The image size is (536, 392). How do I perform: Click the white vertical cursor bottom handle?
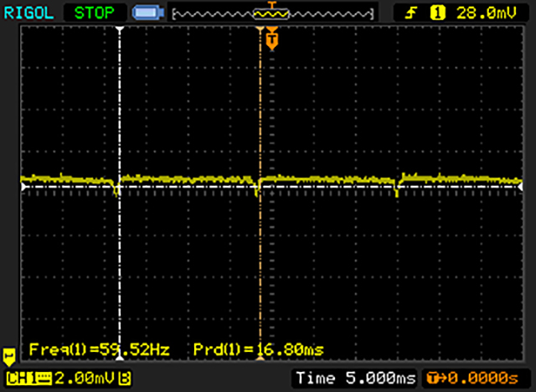[x=119, y=358]
